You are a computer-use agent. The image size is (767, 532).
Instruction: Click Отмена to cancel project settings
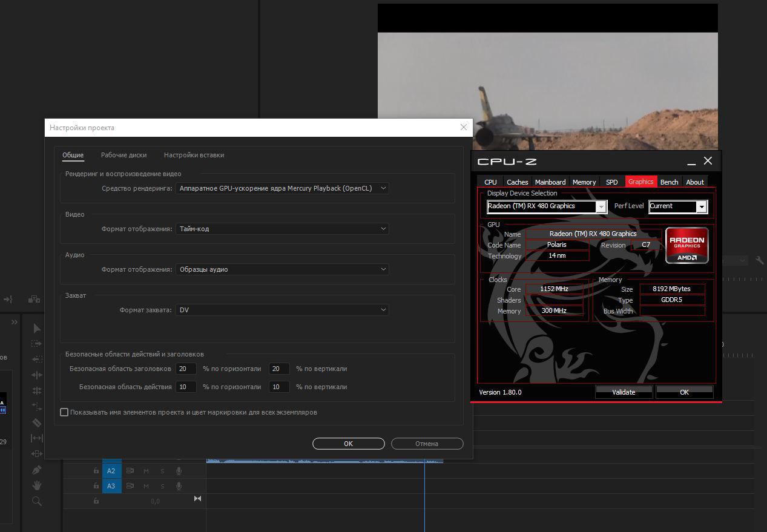click(427, 444)
